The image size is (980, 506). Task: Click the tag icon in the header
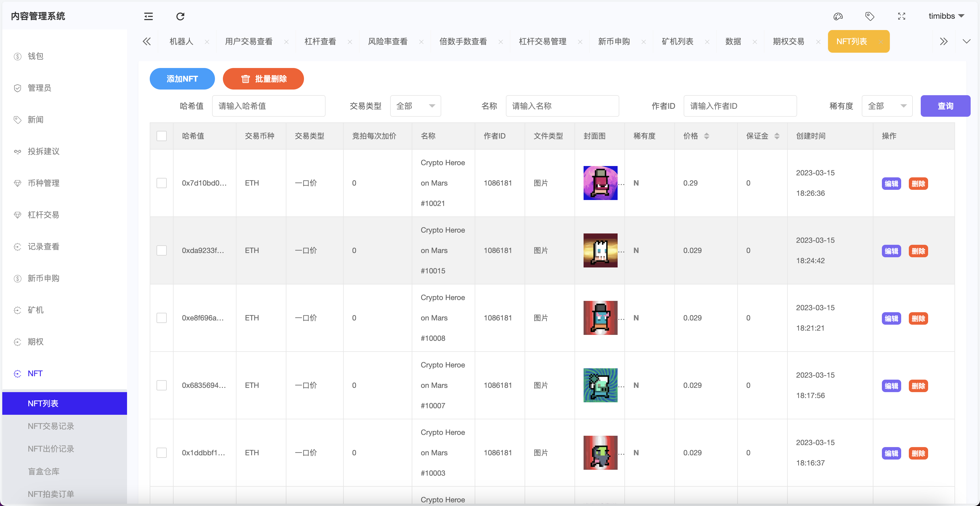(x=870, y=16)
